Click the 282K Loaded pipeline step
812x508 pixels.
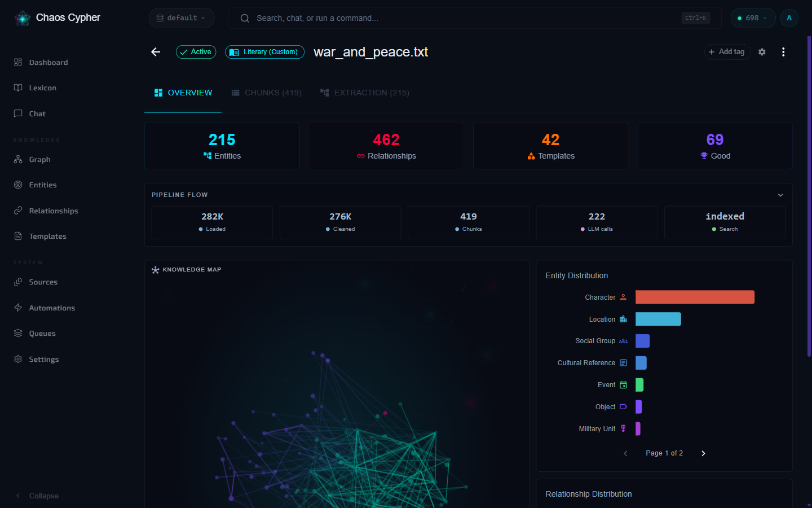pyautogui.click(x=212, y=222)
